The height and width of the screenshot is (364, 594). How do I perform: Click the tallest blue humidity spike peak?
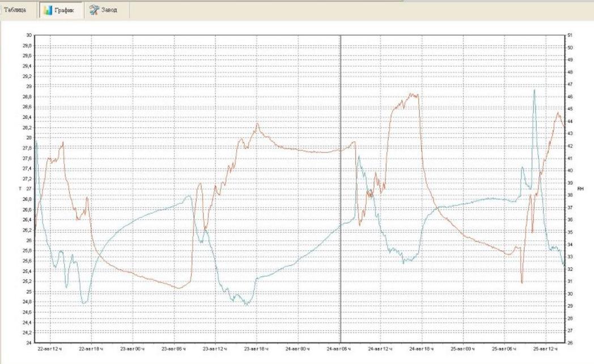(x=534, y=90)
